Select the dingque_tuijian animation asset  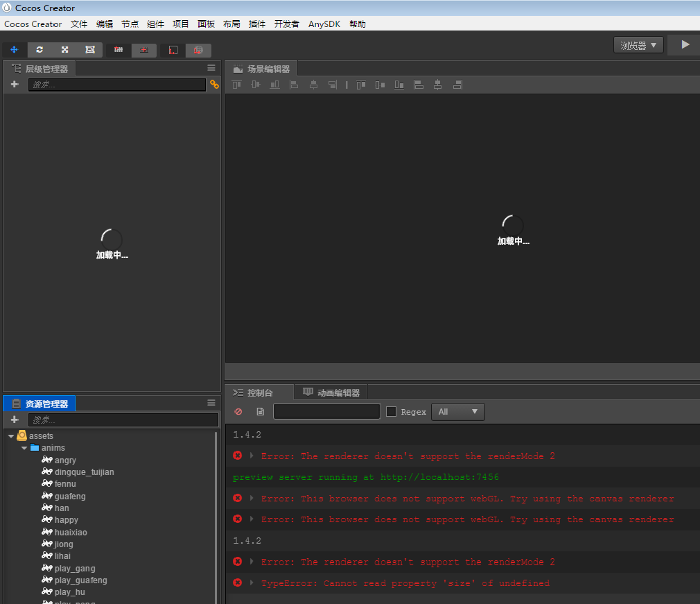tap(84, 472)
